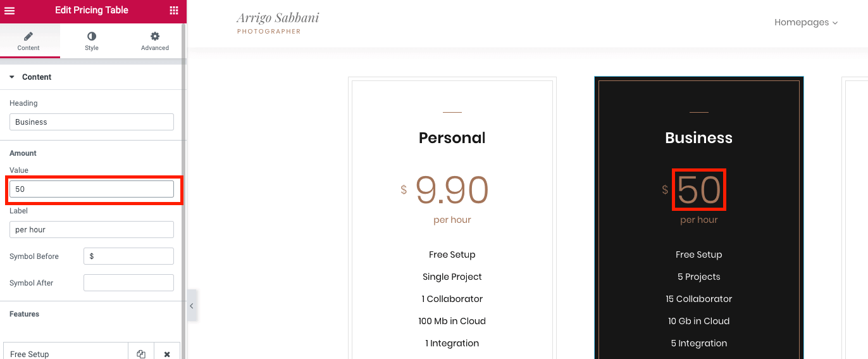
Task: Click the Content tab pencil icon
Action: tap(28, 37)
